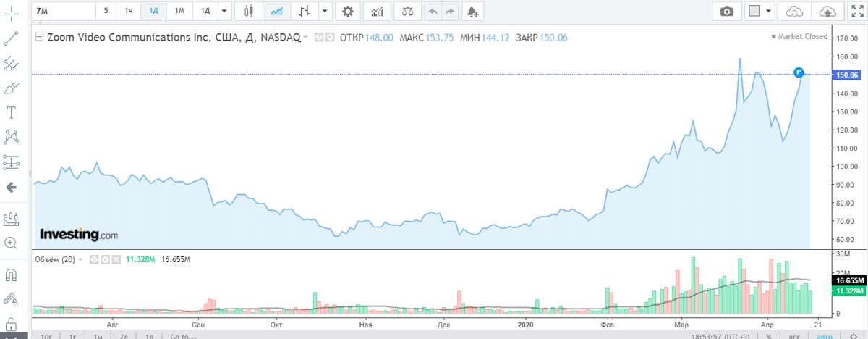Select the 1М monthly interval
The width and height of the screenshot is (868, 339).
[179, 11]
